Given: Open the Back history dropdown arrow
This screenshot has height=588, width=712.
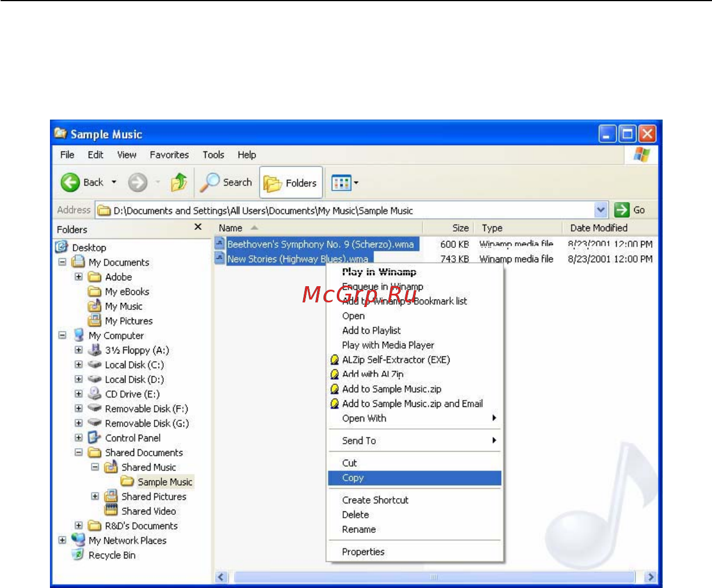Looking at the screenshot, I should click(114, 182).
